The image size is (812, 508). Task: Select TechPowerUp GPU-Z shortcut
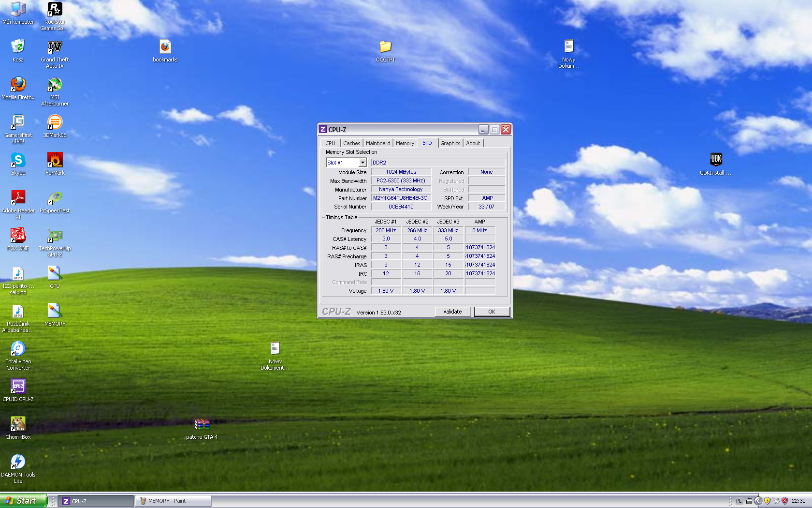coord(55,242)
